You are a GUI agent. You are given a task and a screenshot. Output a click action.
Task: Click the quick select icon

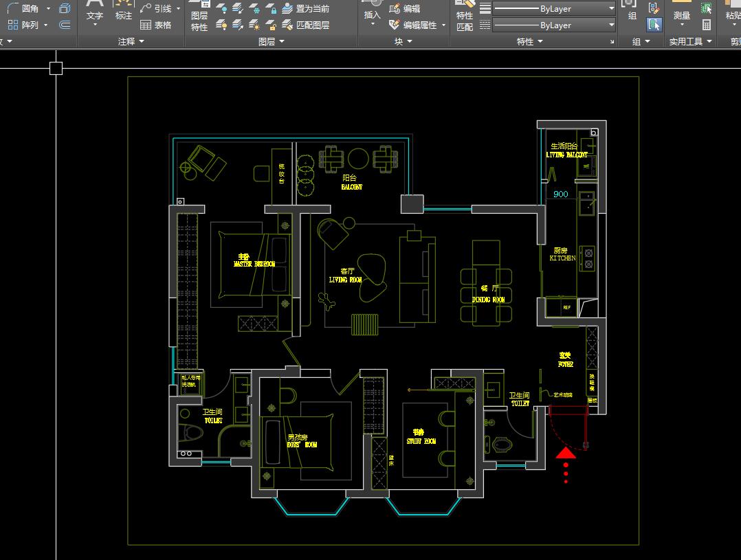click(707, 8)
